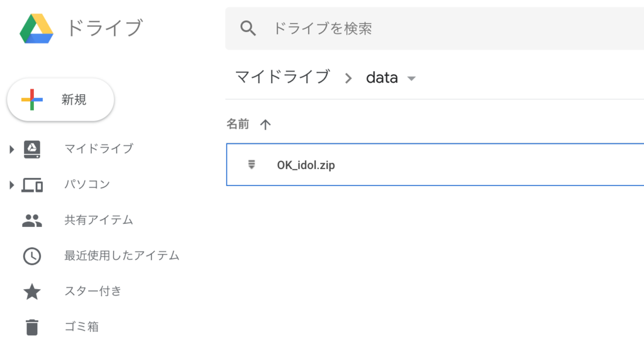Open Recently used items (最近使用したアイテム)
Viewport: 644px width, 347px height.
121,256
